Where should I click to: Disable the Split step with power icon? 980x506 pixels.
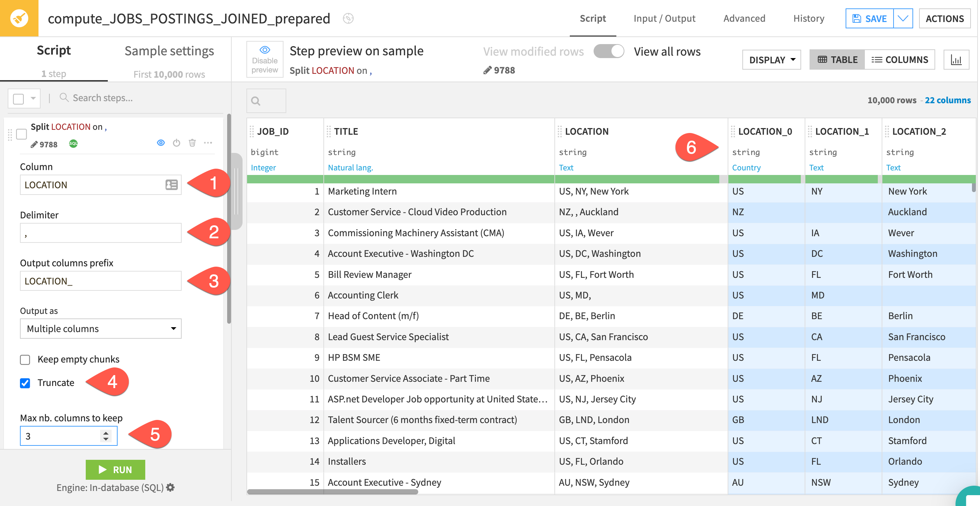[x=176, y=143]
